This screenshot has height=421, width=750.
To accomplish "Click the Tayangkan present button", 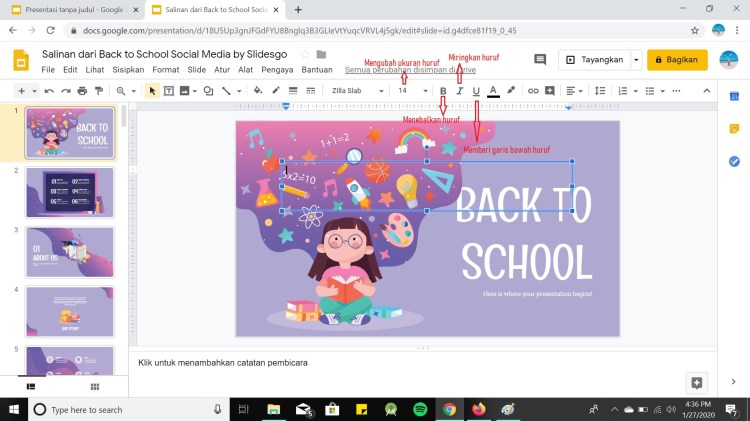I will [x=595, y=60].
